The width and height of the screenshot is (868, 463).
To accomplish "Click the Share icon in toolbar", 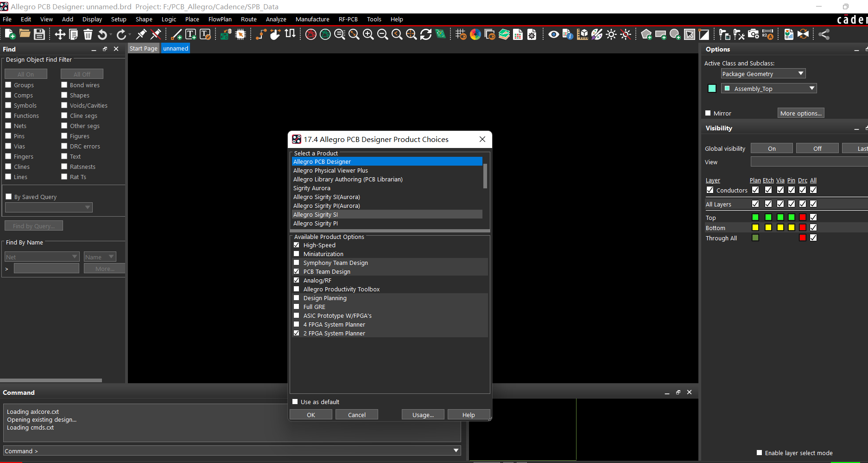I will pyautogui.click(x=824, y=34).
